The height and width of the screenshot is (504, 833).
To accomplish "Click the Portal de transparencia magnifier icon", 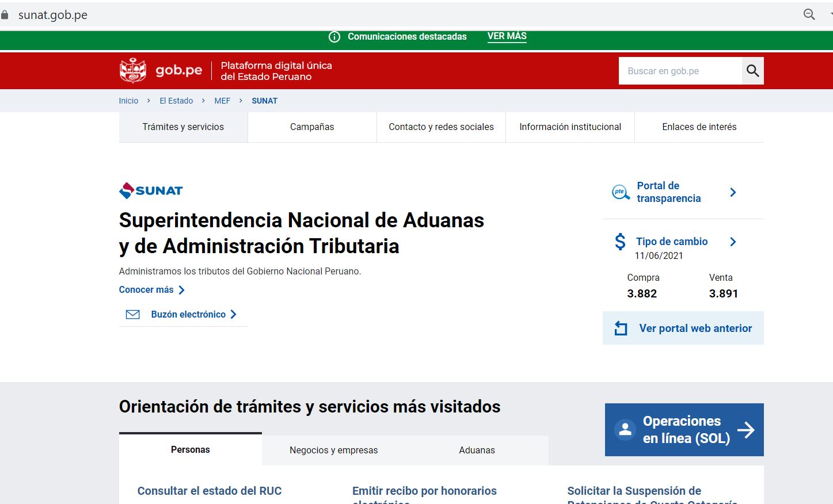I will [621, 192].
